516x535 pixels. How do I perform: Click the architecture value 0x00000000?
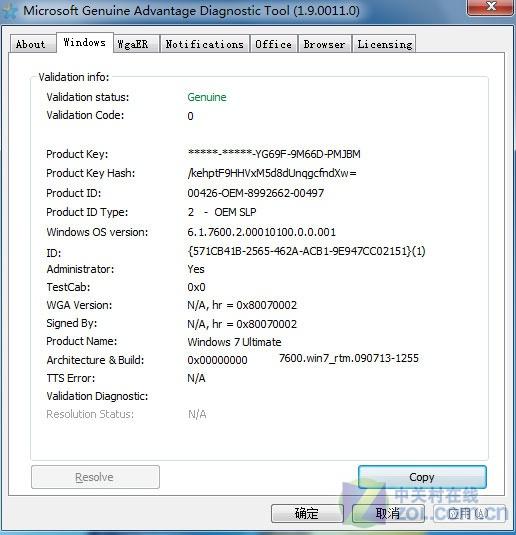tap(217, 360)
